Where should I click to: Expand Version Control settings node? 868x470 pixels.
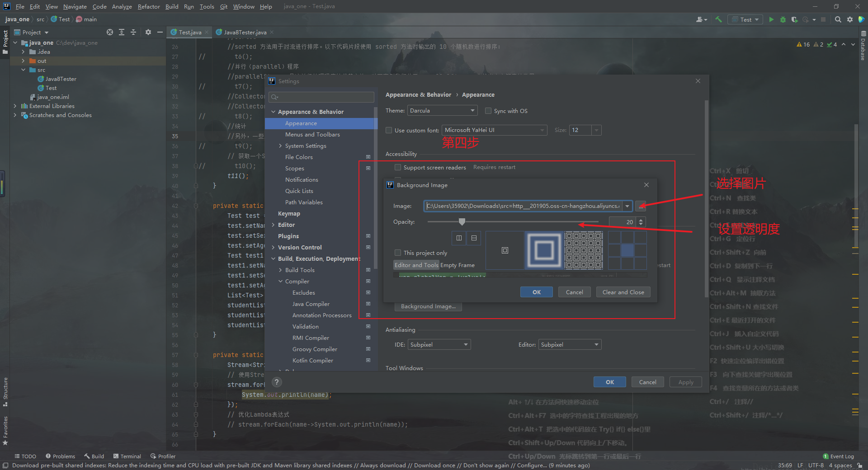274,248
